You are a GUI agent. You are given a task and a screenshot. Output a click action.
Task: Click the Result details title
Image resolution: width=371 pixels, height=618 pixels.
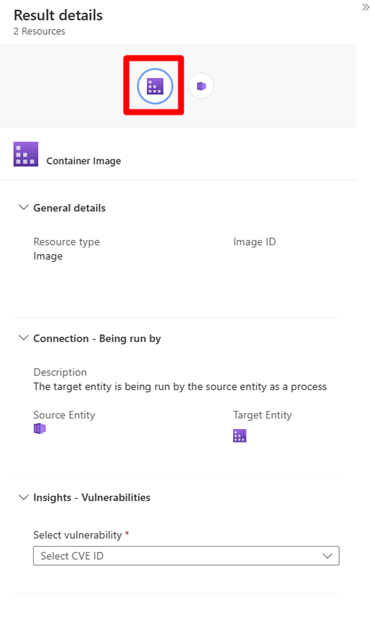tap(58, 15)
